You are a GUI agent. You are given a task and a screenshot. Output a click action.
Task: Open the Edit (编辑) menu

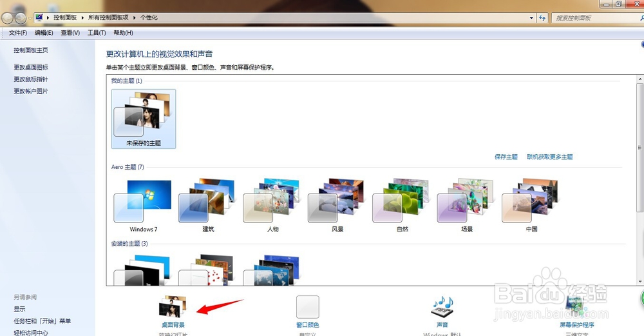pyautogui.click(x=44, y=33)
